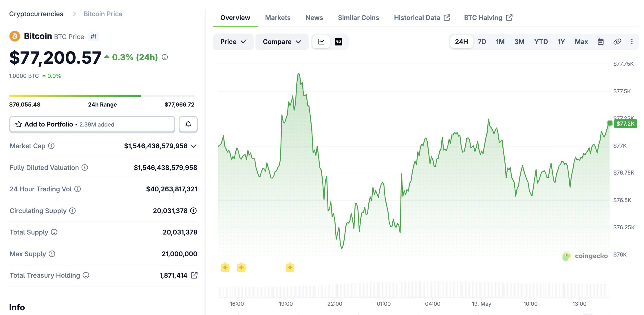Select the 1Y time range

[561, 42]
